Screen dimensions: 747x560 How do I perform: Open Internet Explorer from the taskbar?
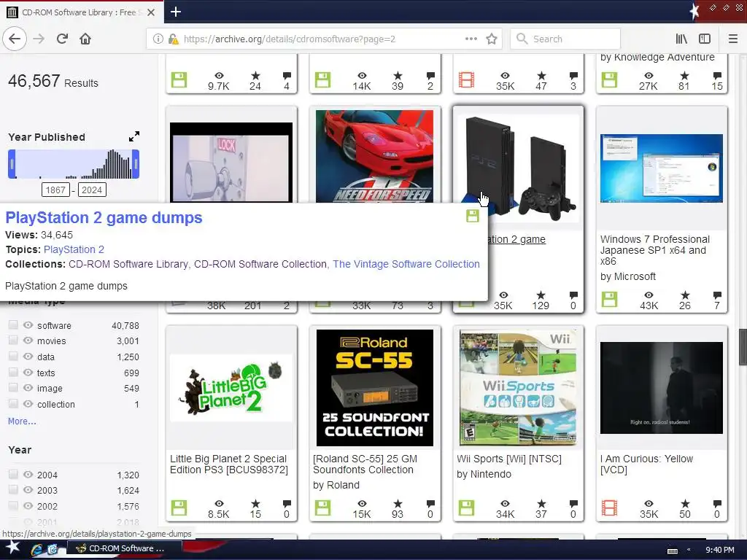tap(36, 549)
